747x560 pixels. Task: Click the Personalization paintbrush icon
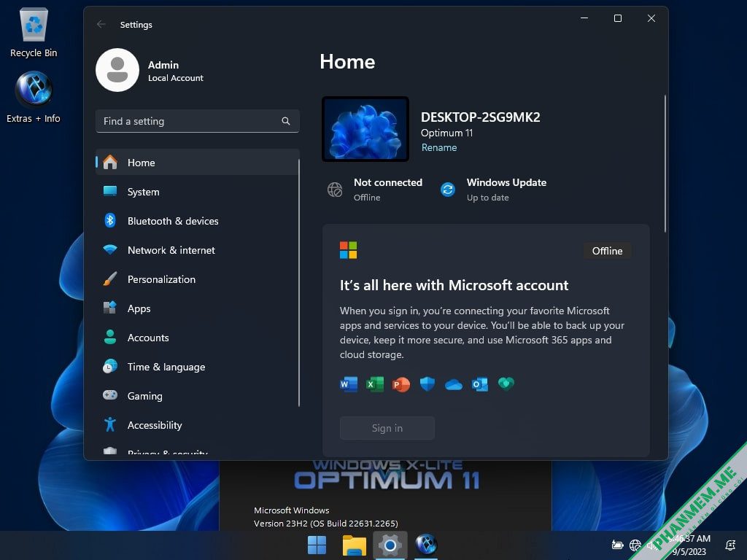110,279
